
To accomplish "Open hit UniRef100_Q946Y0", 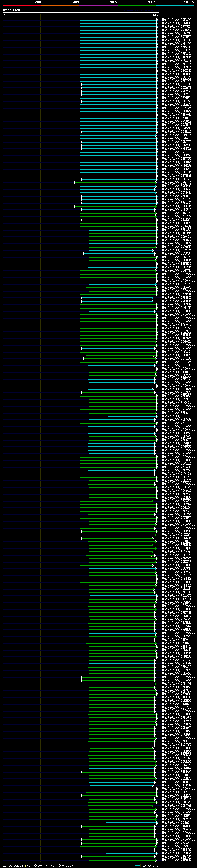I will [x=177, y=30].
